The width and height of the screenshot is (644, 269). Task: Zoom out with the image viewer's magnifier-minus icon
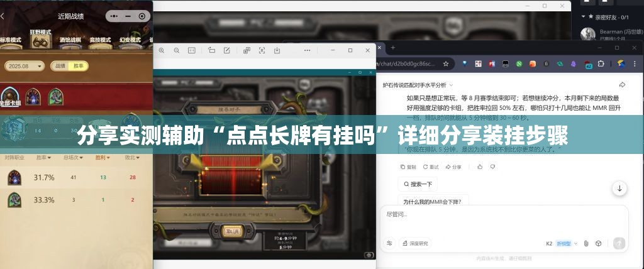point(177,50)
